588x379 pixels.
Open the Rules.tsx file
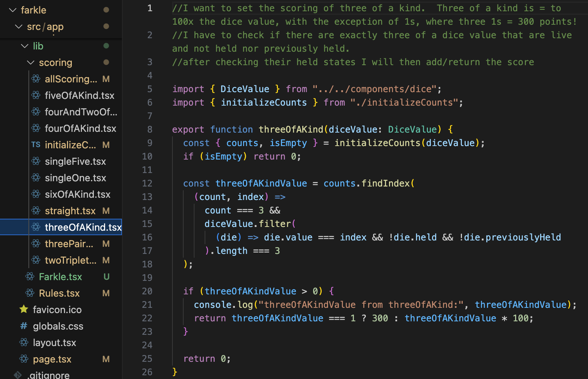[59, 293]
